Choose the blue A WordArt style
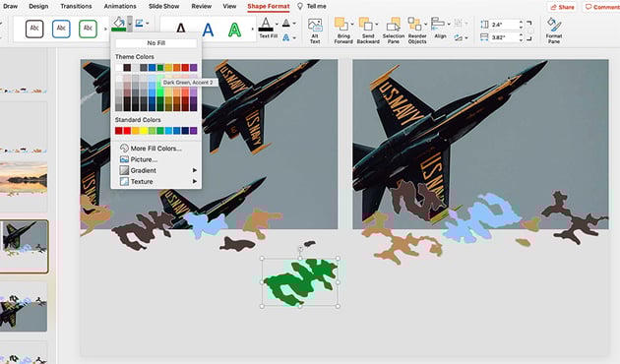Image resolution: width=620 pixels, height=364 pixels. coord(208,30)
